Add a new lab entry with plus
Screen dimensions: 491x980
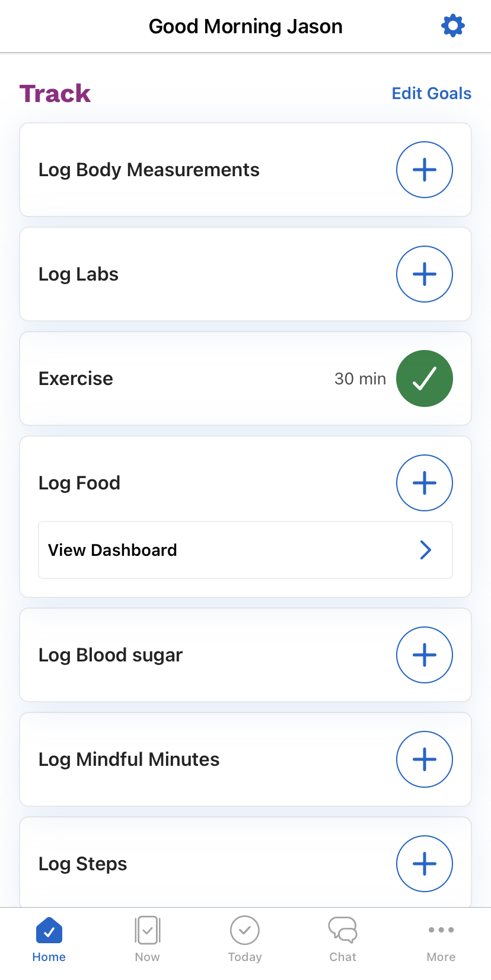[425, 274]
